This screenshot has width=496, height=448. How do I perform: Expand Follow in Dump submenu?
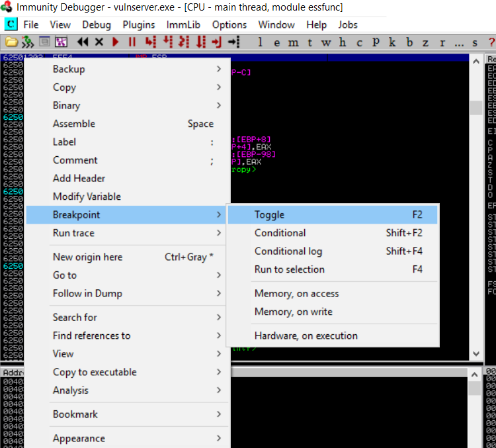click(x=126, y=294)
